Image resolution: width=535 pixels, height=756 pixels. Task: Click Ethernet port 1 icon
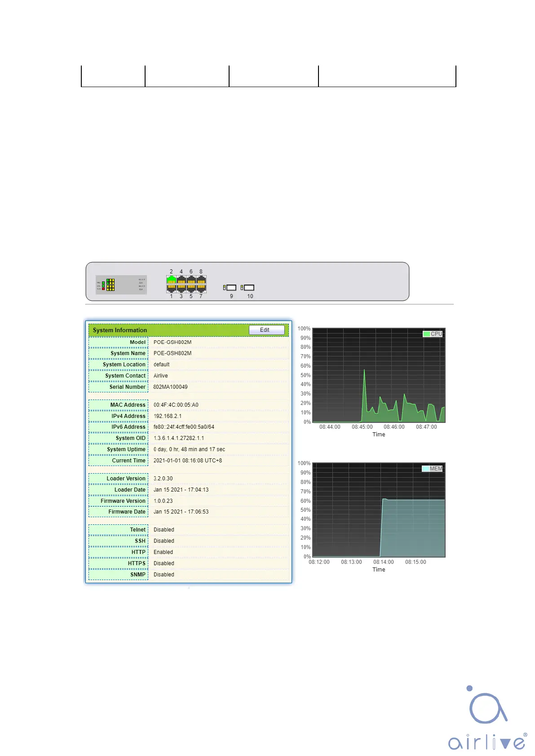[x=171, y=288]
